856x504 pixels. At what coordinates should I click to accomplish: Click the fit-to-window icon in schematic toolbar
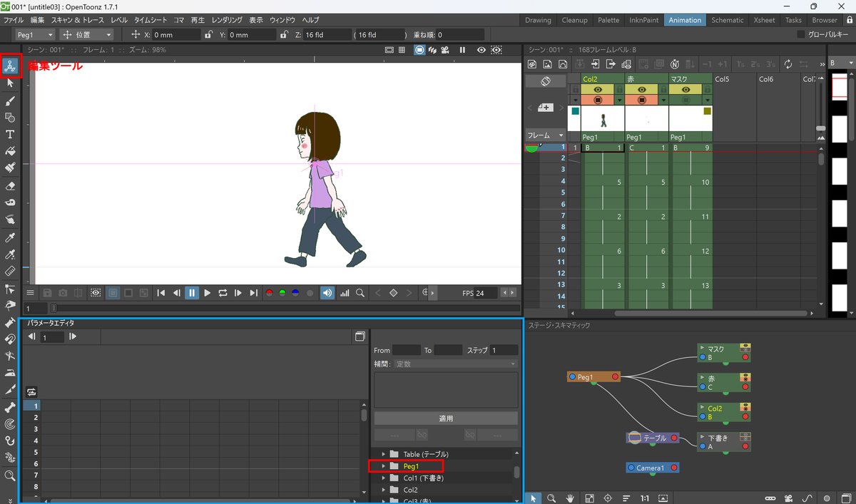click(590, 498)
